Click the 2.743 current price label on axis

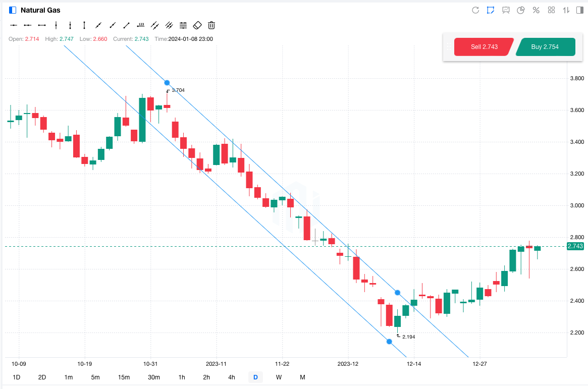pos(575,246)
